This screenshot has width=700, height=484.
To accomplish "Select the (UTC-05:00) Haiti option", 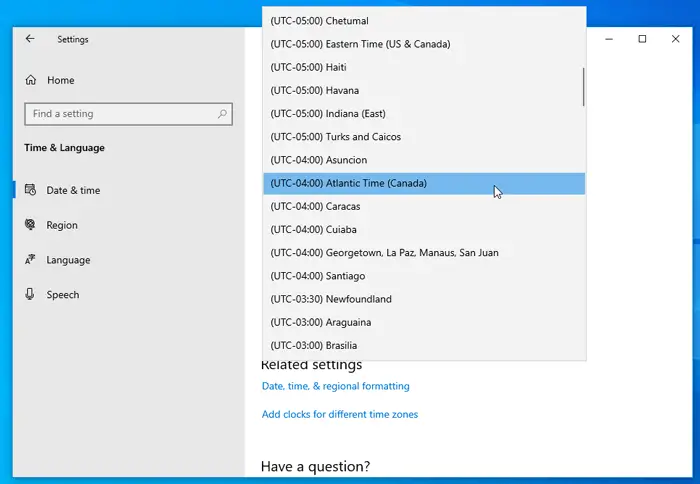I will [x=424, y=67].
